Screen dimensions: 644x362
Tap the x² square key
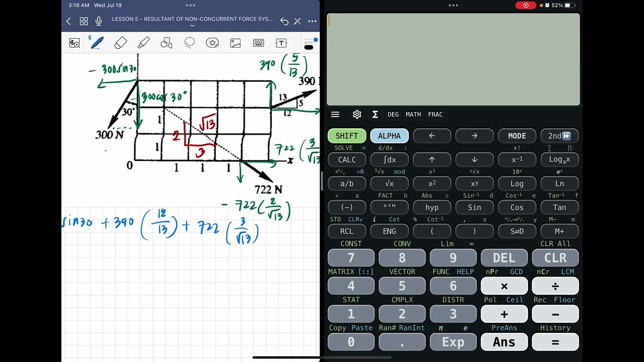pyautogui.click(x=432, y=184)
